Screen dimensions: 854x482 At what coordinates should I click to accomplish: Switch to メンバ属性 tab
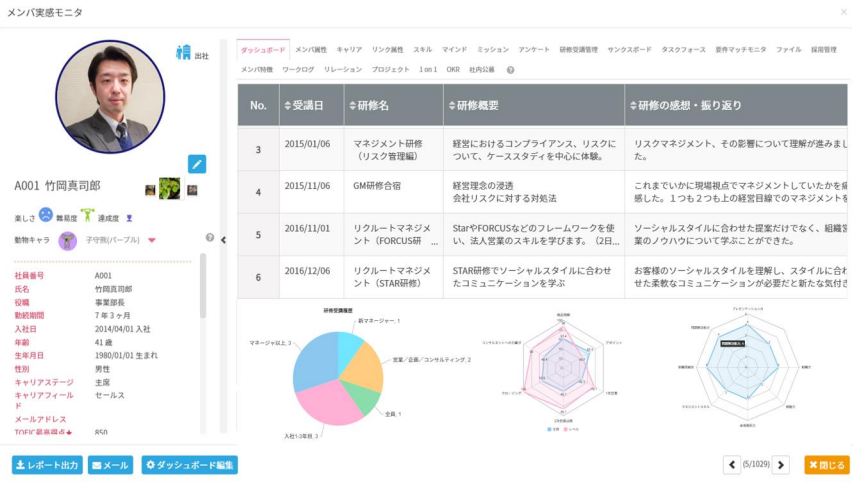coord(311,50)
